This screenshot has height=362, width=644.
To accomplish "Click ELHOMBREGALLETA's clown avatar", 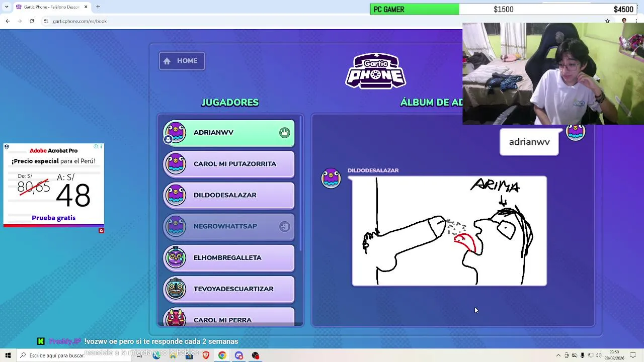I will pyautogui.click(x=176, y=257).
